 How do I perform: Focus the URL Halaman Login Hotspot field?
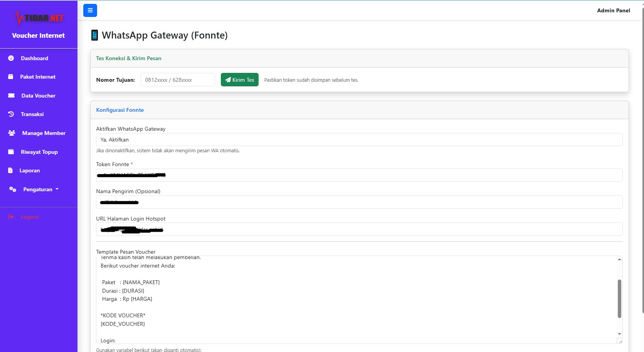tap(359, 229)
